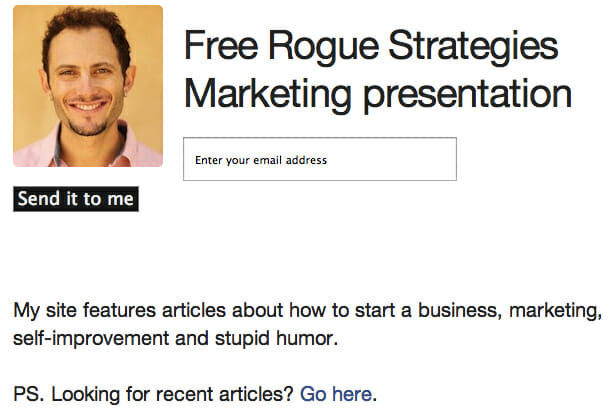Click the smiling man's profile photo
This screenshot has height=416, width=611.
(x=88, y=86)
